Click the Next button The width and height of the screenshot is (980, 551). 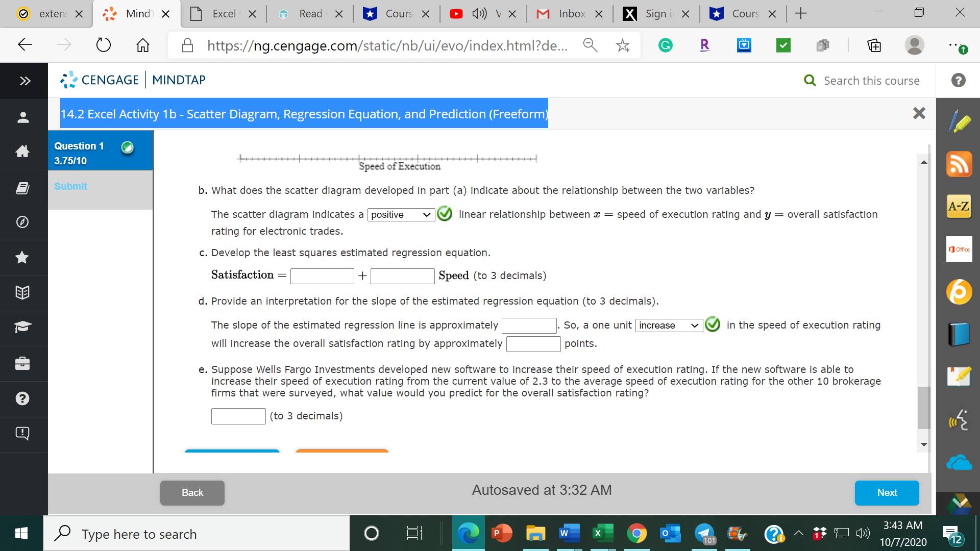point(887,493)
